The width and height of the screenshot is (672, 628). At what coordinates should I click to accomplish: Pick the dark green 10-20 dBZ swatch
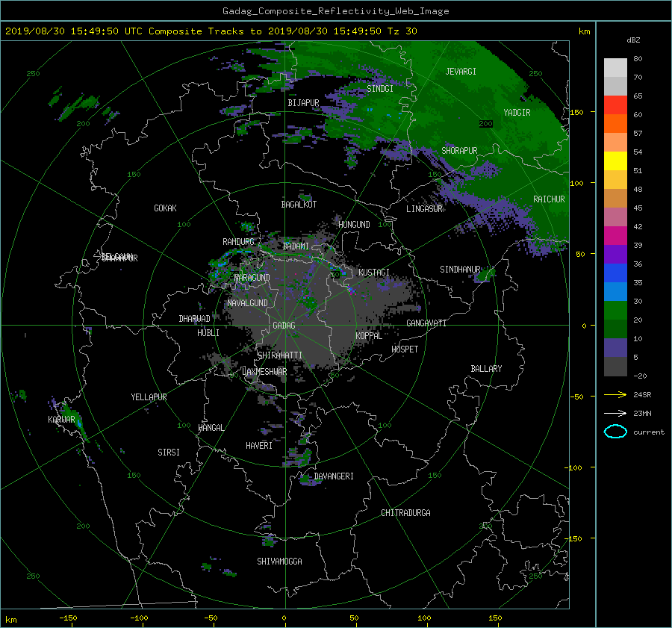tap(615, 329)
